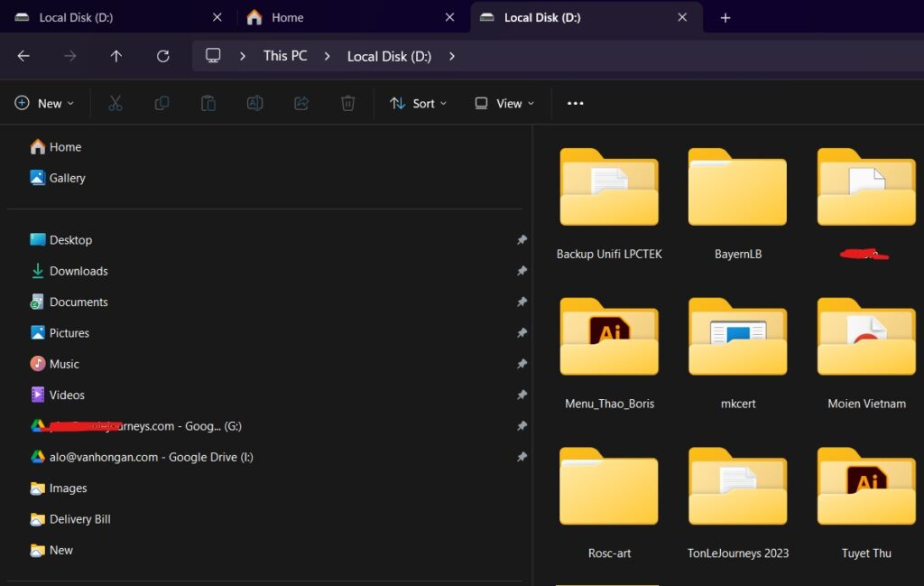This screenshot has width=924, height=586.
Task: Click the Copy icon in toolbar
Action: tap(162, 104)
